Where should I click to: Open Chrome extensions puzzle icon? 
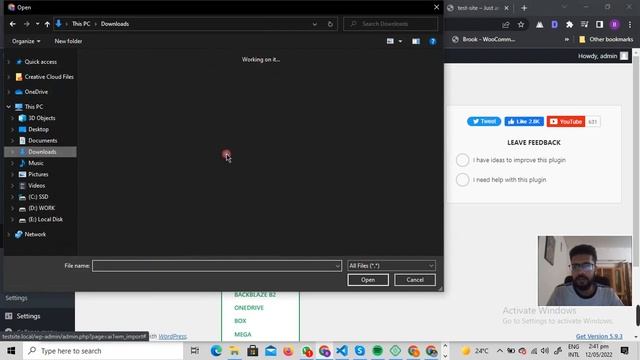[569, 24]
